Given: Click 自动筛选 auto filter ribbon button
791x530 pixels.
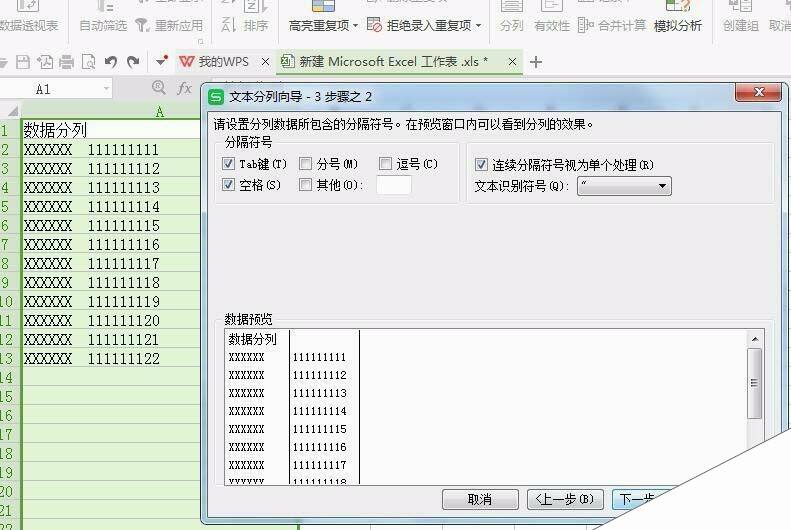Looking at the screenshot, I should coord(103,15).
